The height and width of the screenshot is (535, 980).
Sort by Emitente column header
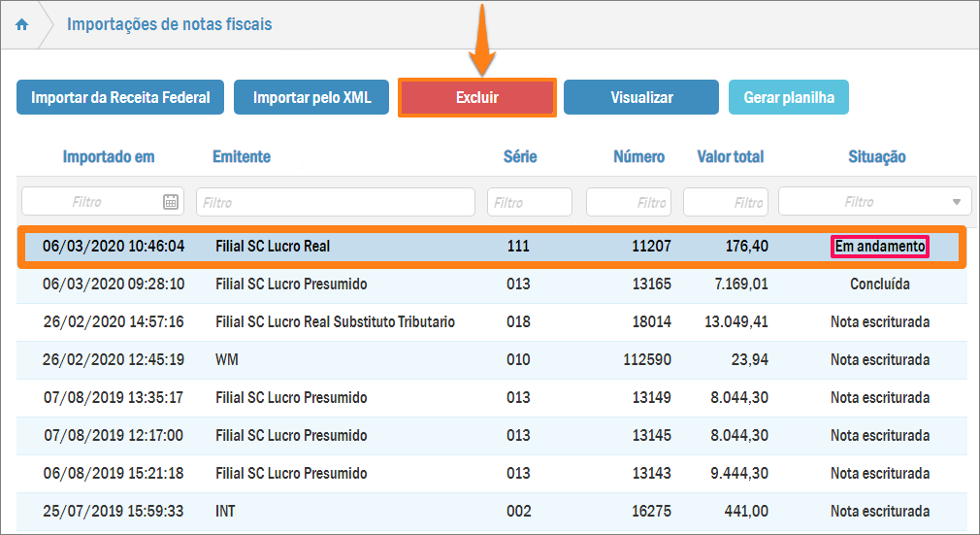242,156
